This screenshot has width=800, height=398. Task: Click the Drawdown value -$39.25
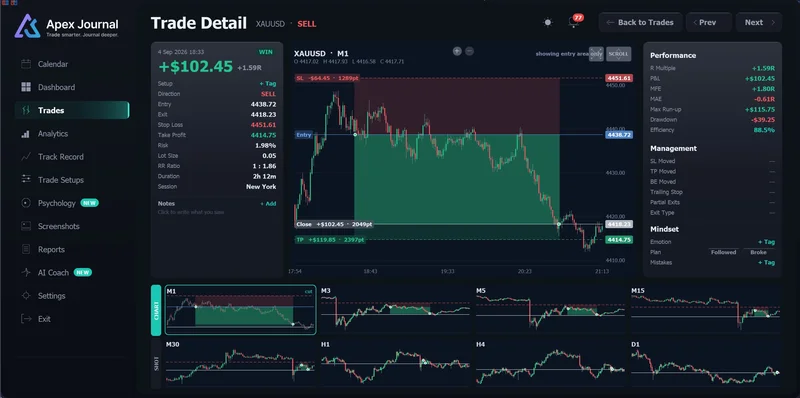pyautogui.click(x=763, y=119)
